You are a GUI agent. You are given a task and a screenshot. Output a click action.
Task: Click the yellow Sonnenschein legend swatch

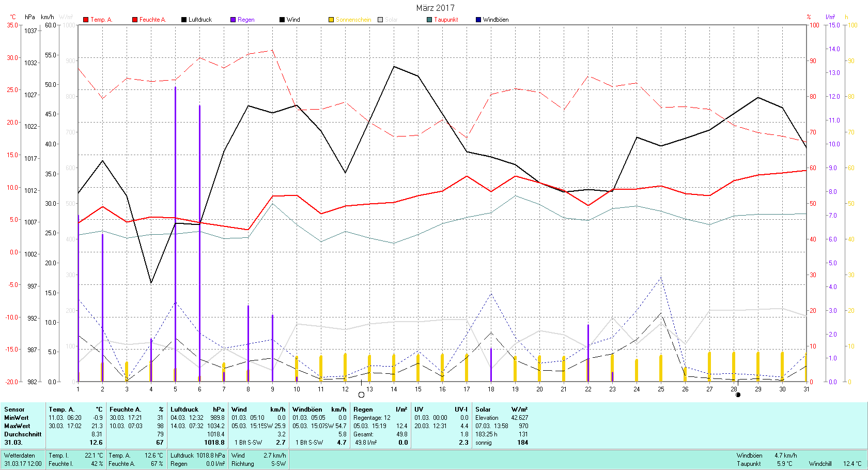point(331,20)
